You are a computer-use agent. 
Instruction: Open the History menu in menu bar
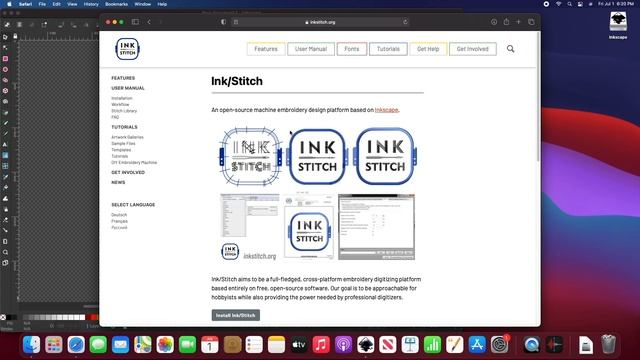pyautogui.click(x=91, y=4)
